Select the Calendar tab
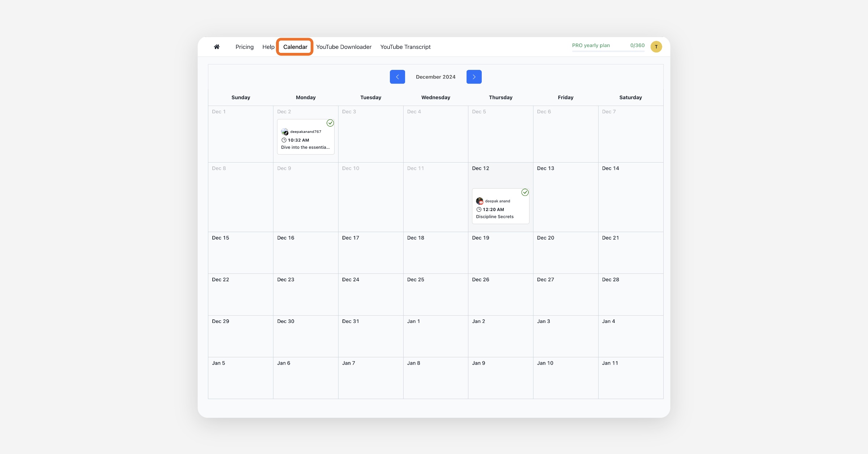 [295, 47]
